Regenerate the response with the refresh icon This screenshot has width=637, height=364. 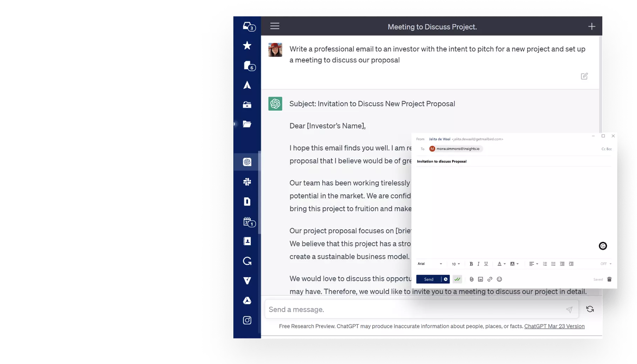point(590,309)
